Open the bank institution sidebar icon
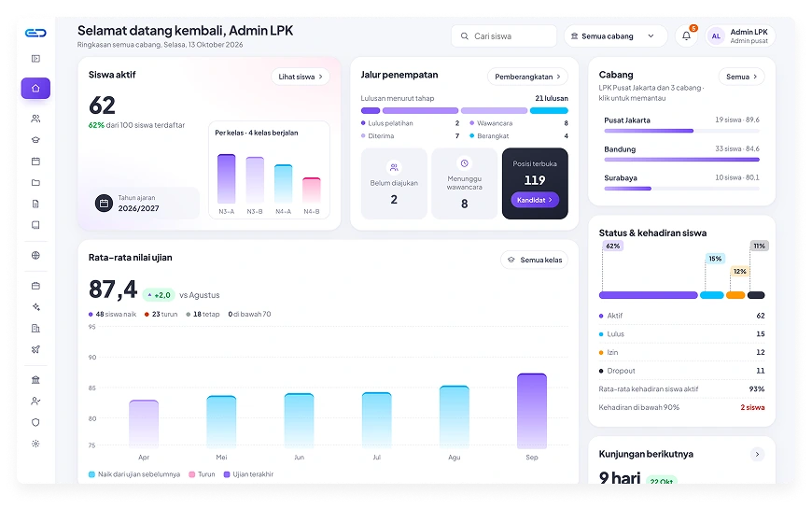 click(x=35, y=380)
